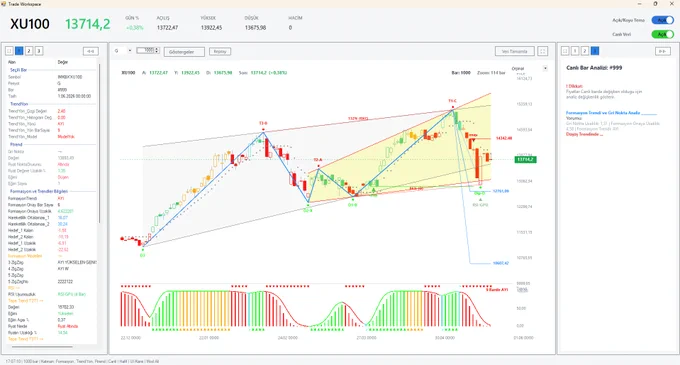The width and height of the screenshot is (680, 365).
Task: Select the Hareketlilik Ortalaması_1 row
Action: (51, 218)
